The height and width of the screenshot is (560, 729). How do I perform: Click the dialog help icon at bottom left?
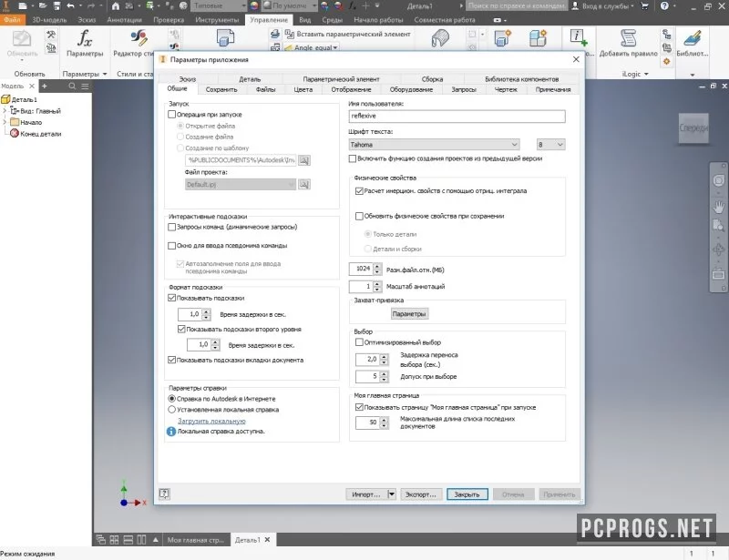click(x=164, y=494)
